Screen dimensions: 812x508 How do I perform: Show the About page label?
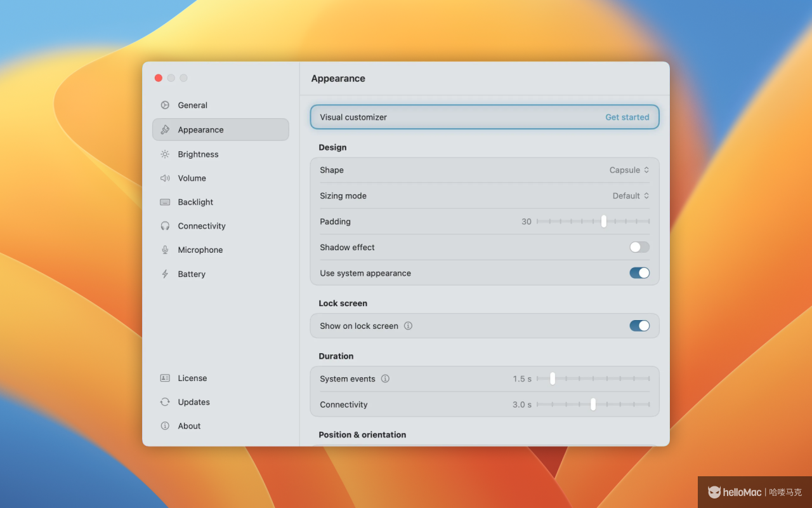189,426
